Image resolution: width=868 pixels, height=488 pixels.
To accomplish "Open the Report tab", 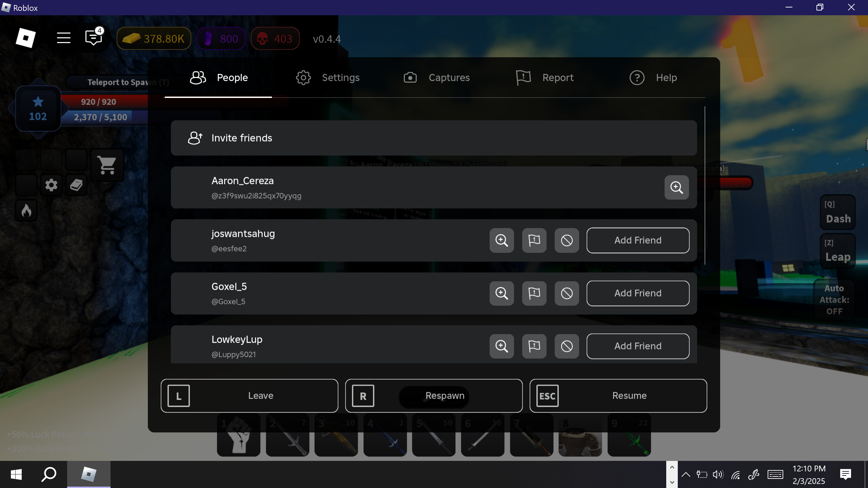I will point(545,78).
